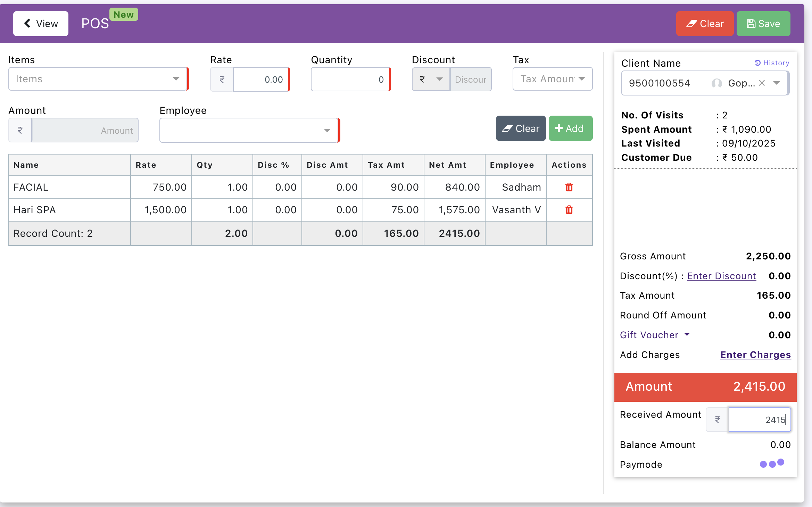
Task: Click the item-row Clear eraser button
Action: point(520,128)
